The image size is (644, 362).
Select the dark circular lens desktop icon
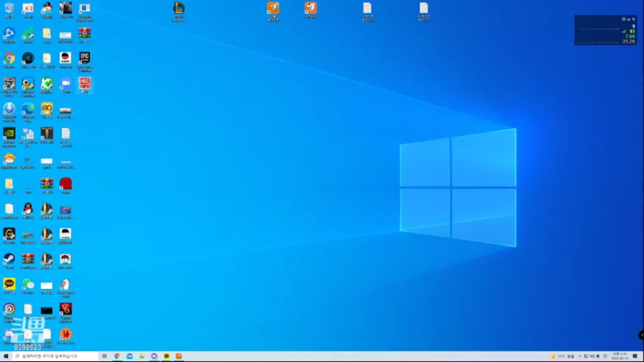pos(28,60)
